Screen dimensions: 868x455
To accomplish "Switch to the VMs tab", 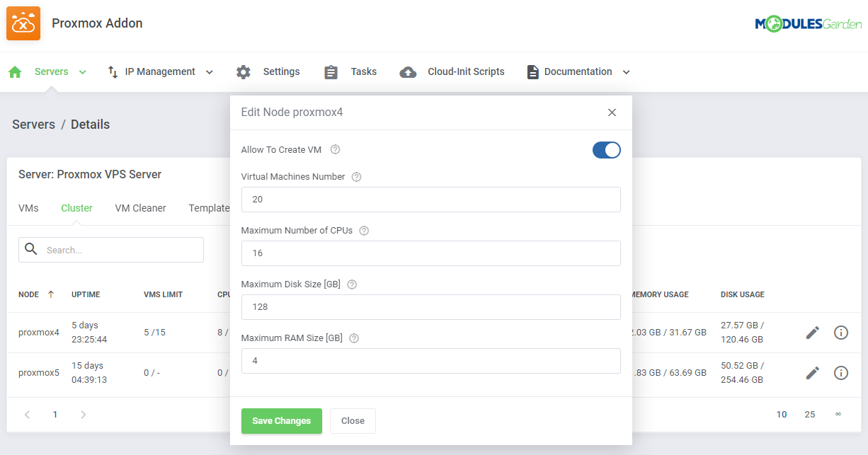I will point(28,208).
